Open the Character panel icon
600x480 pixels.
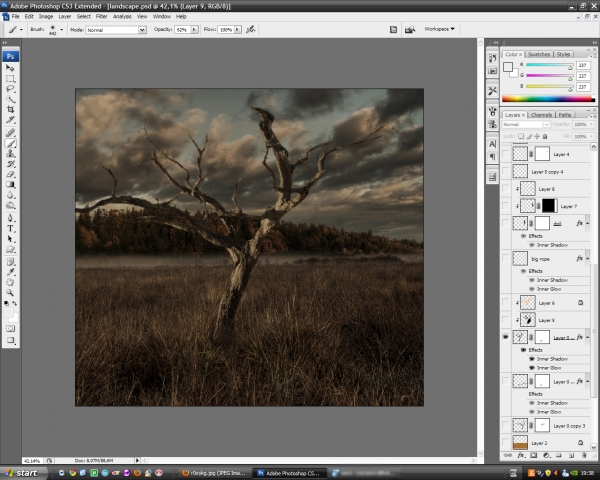point(492,144)
